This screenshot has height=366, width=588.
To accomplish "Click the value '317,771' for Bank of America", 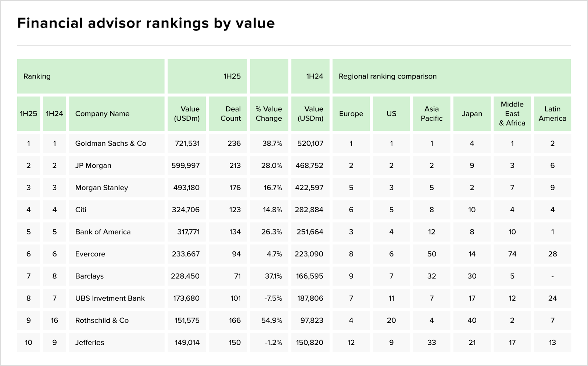I will click(x=187, y=232).
